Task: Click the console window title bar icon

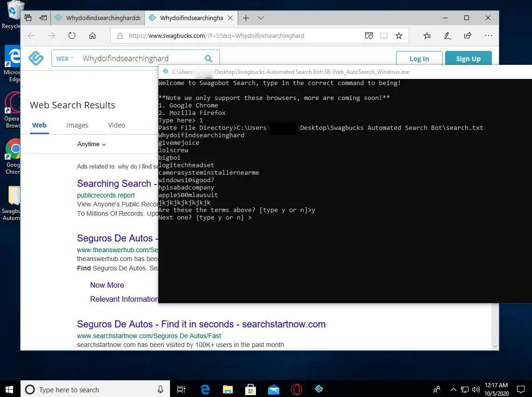Action: coord(165,71)
